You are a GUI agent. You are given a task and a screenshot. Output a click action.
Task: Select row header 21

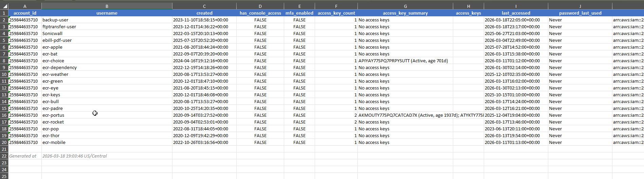point(4,149)
